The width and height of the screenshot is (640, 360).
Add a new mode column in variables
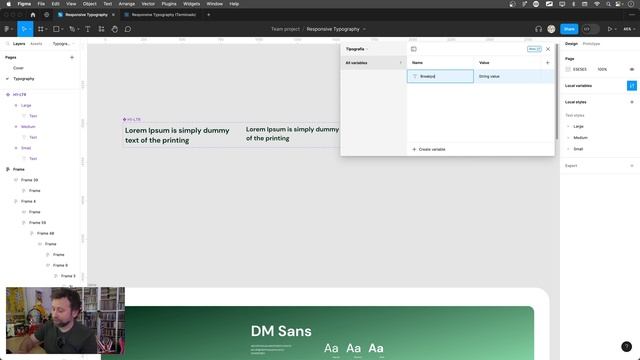(x=547, y=62)
